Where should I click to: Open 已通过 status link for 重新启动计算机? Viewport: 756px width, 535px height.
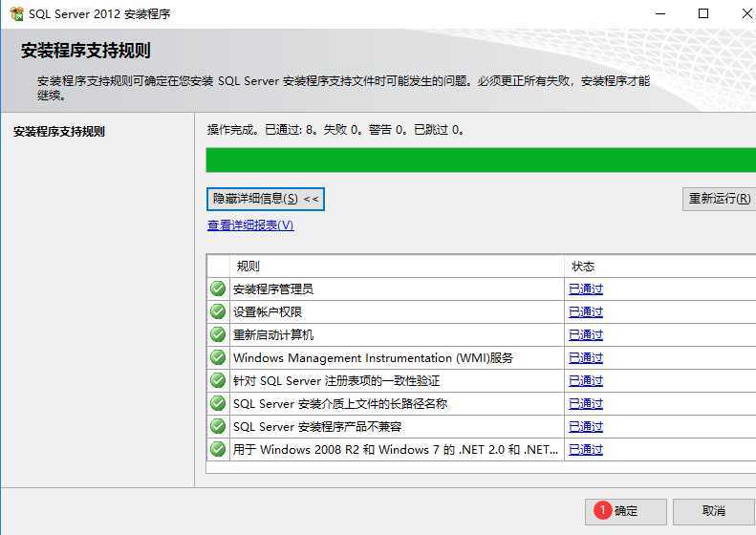tap(586, 335)
